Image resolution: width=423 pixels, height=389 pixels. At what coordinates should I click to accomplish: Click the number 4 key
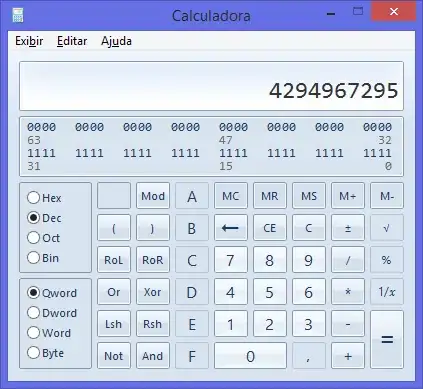coord(231,292)
